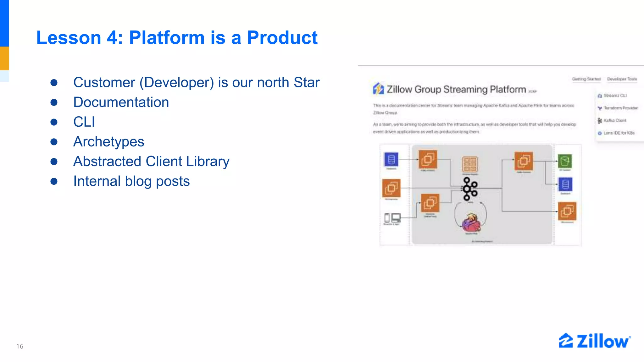Click the 'Documentation' bullet
This screenshot has width=644, height=362.
(121, 102)
